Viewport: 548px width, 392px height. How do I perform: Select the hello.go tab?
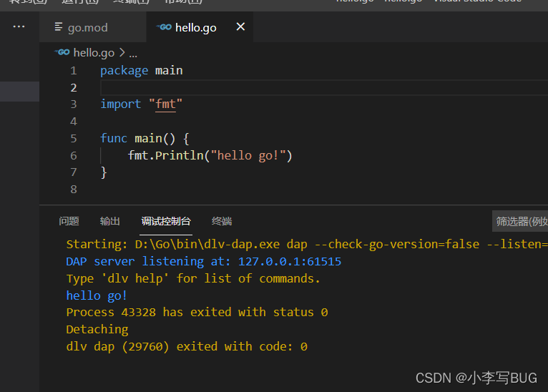195,27
